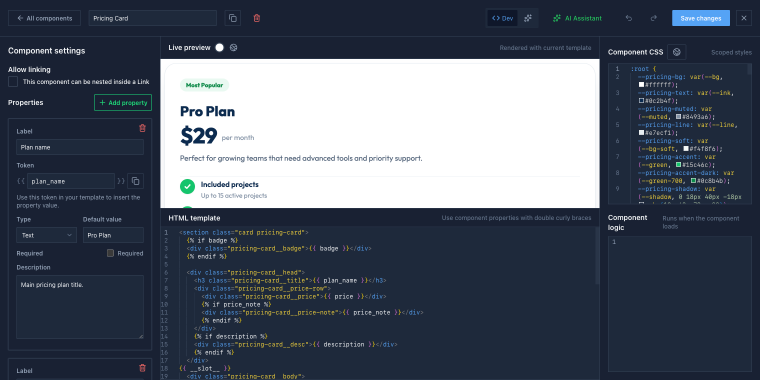Click the Main pricing plan title description box
This screenshot has width=760, height=380.
(80, 307)
